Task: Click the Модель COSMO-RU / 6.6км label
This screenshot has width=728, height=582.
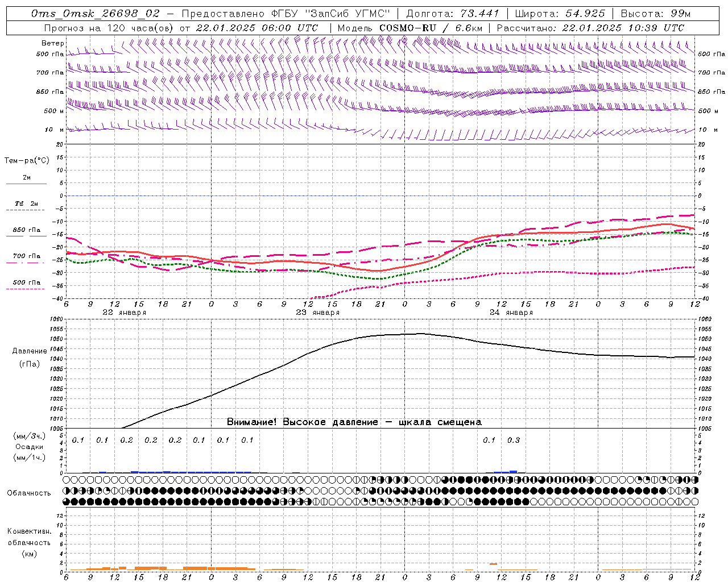Action: tap(409, 28)
